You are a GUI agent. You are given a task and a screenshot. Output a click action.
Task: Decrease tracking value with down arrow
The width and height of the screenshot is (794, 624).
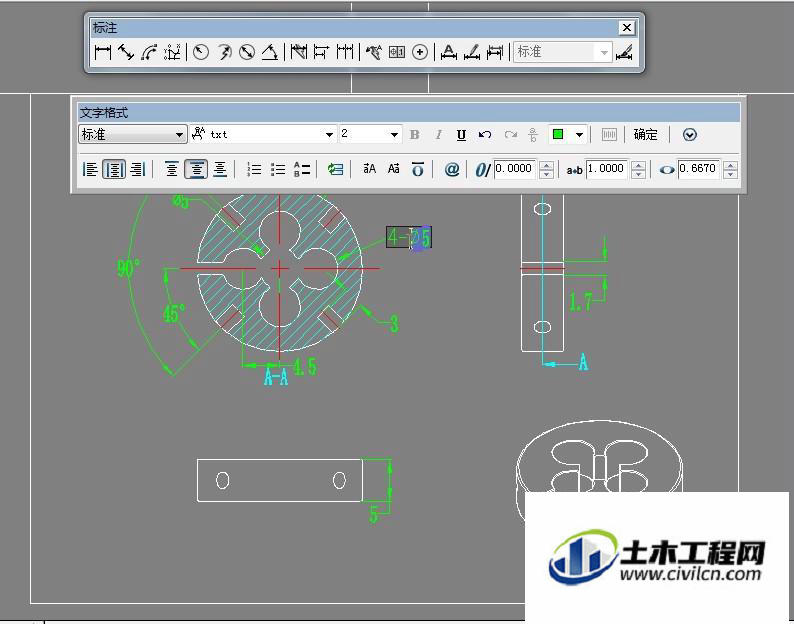[x=638, y=174]
